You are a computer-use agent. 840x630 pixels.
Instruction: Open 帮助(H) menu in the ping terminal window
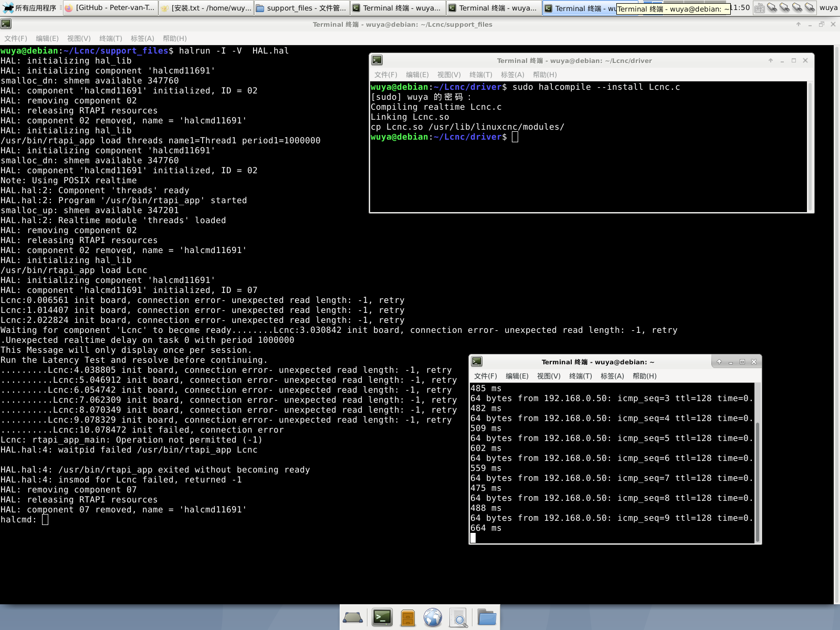point(645,376)
